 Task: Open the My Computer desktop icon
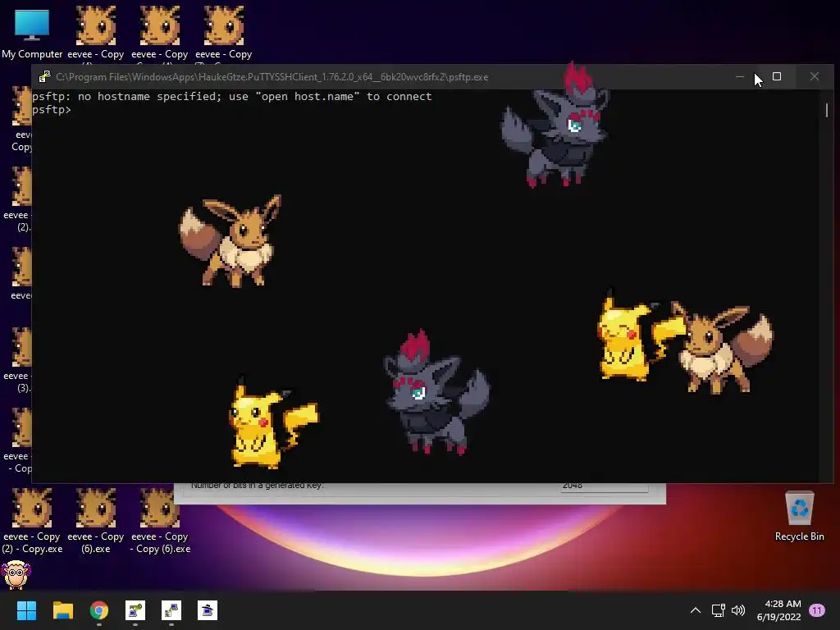coord(32,33)
